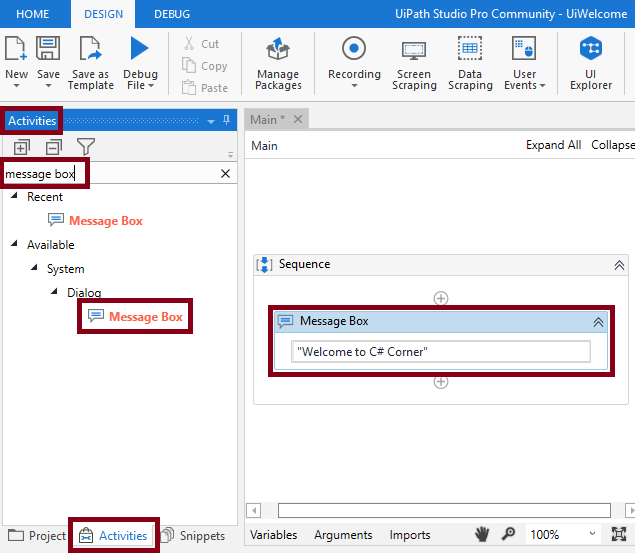Open the Variables panel

pos(273,535)
